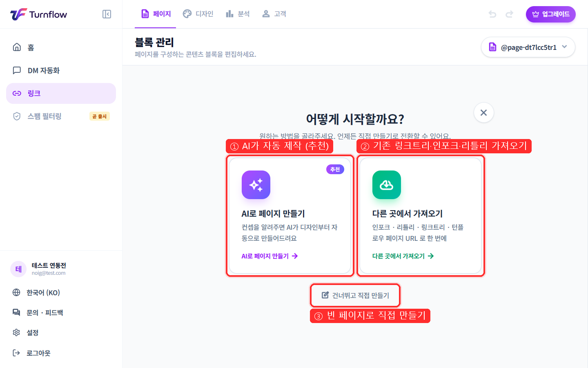The width and height of the screenshot is (588, 368).
Task: Click the Turnflow logo
Action: (38, 14)
